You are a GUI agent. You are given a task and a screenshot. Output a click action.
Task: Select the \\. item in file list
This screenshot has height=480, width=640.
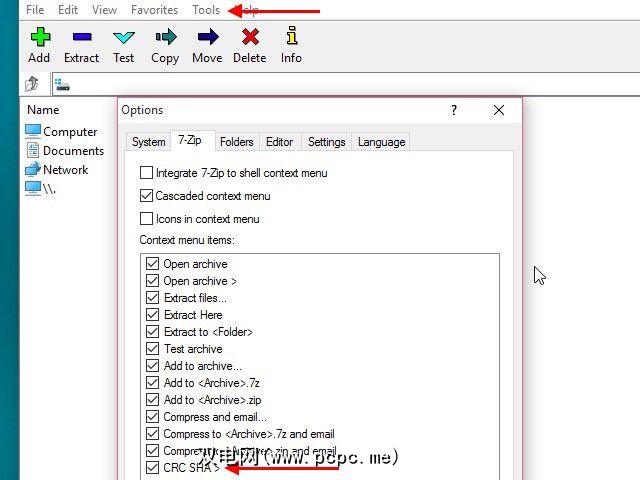[x=40, y=189]
